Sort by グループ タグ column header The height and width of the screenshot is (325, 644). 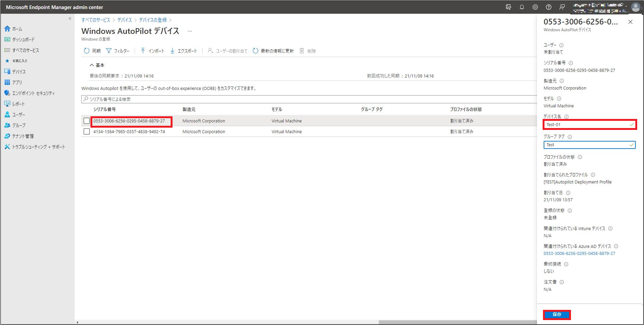pos(372,109)
